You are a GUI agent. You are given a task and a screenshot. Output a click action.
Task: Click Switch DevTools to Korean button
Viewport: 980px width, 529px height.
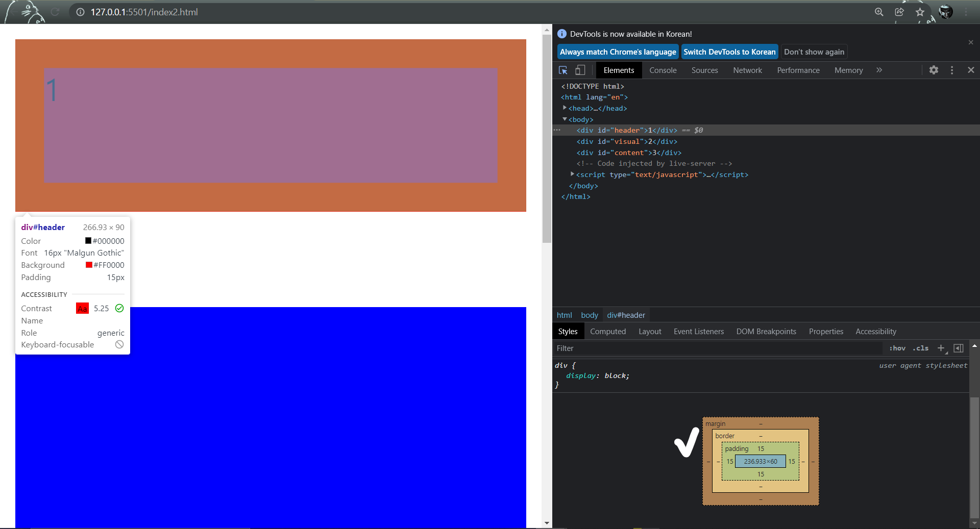pos(729,52)
